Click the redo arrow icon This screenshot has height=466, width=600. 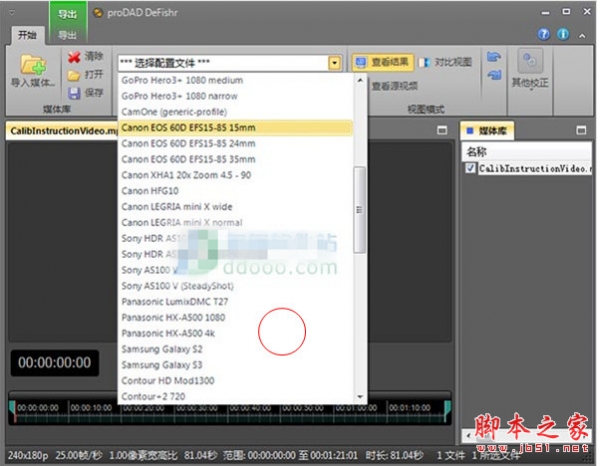pyautogui.click(x=494, y=75)
